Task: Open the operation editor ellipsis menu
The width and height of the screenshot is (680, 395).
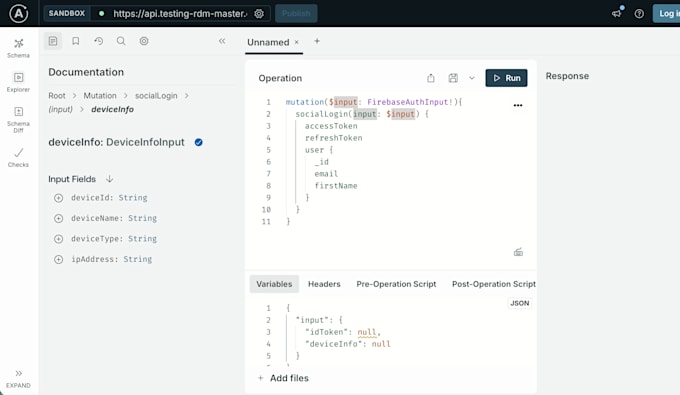Action: click(518, 105)
